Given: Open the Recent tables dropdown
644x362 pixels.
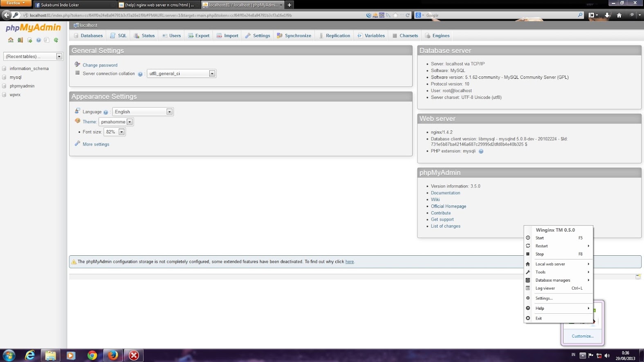Looking at the screenshot, I should tap(33, 56).
